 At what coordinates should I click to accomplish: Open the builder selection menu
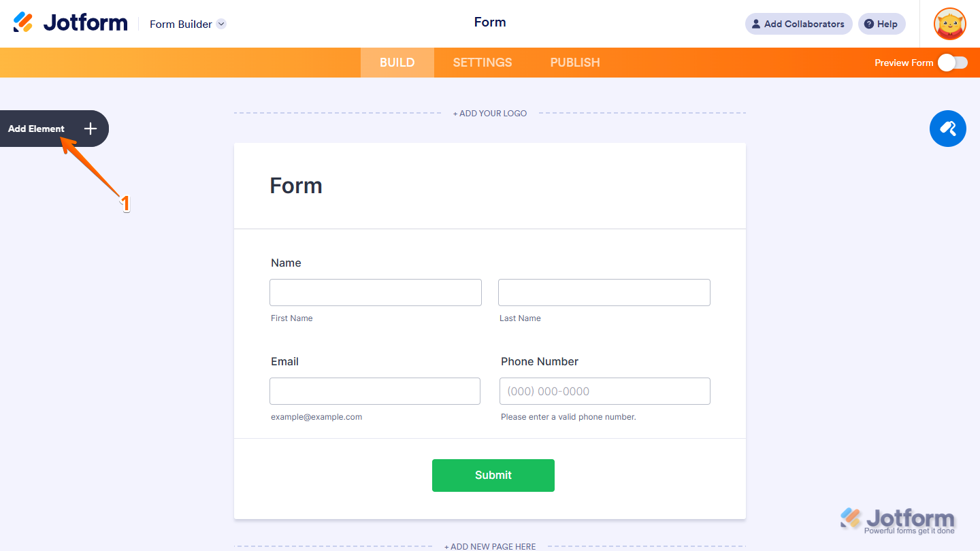pyautogui.click(x=187, y=24)
